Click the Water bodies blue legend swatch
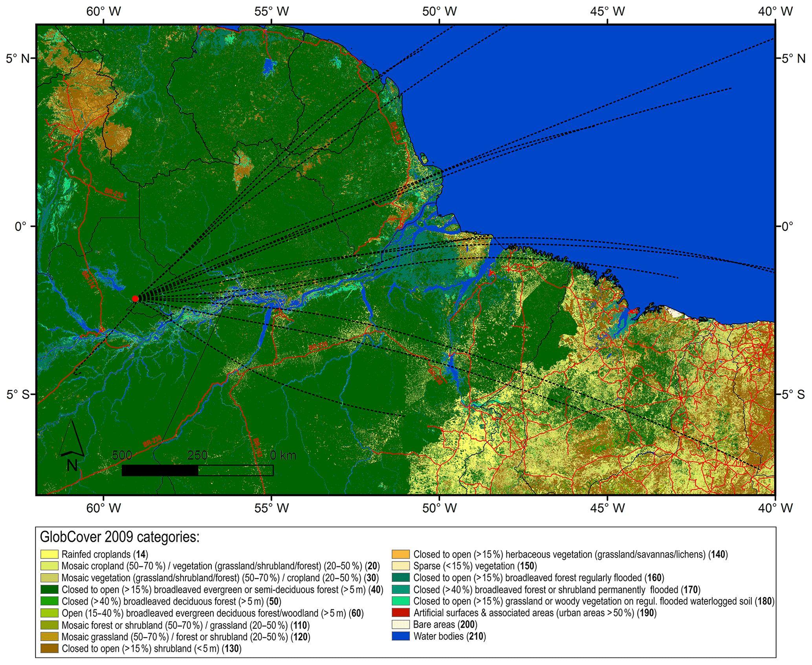The width and height of the screenshot is (812, 665). (x=400, y=636)
